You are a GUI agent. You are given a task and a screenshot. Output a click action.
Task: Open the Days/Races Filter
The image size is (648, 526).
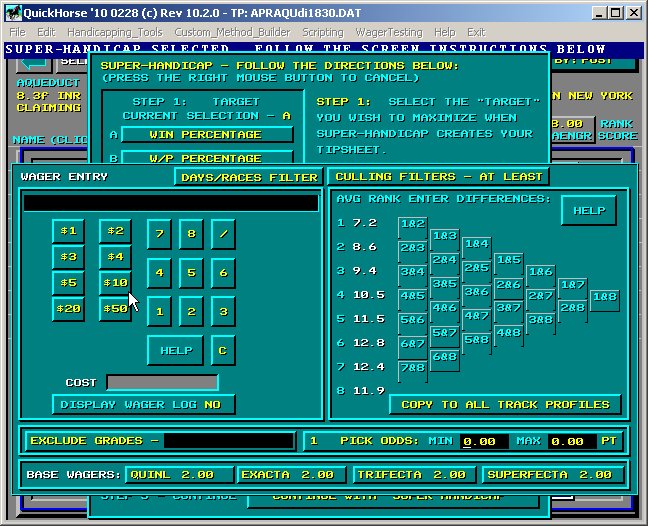point(247,177)
